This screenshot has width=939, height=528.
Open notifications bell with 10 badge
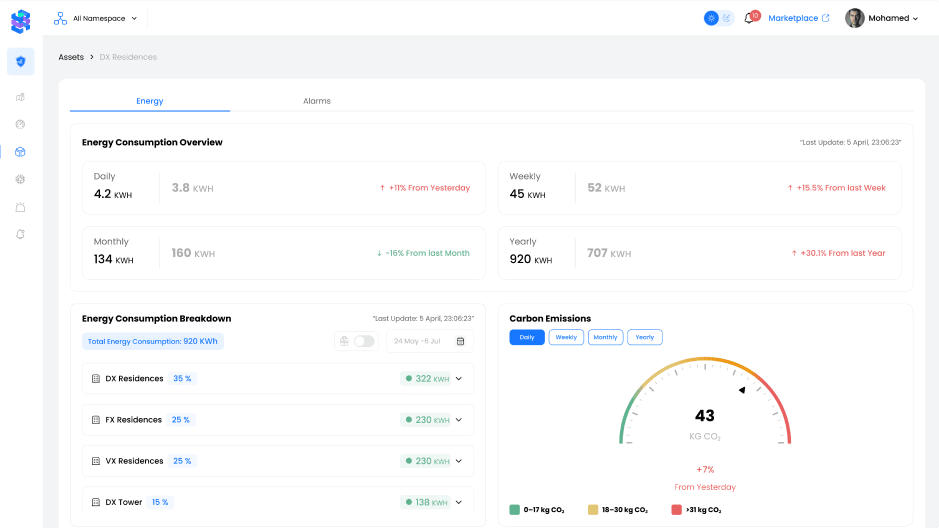750,18
